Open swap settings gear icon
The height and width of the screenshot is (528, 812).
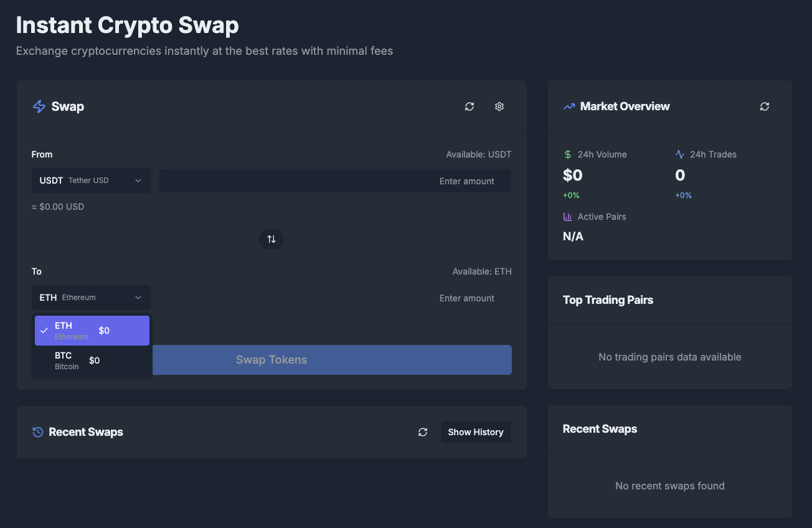[499, 106]
